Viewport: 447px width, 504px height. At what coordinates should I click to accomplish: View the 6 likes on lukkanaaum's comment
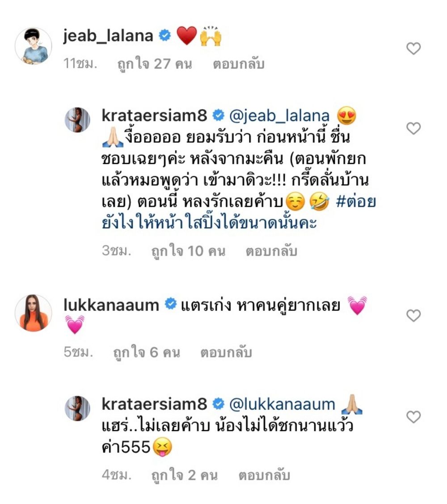[x=147, y=352]
